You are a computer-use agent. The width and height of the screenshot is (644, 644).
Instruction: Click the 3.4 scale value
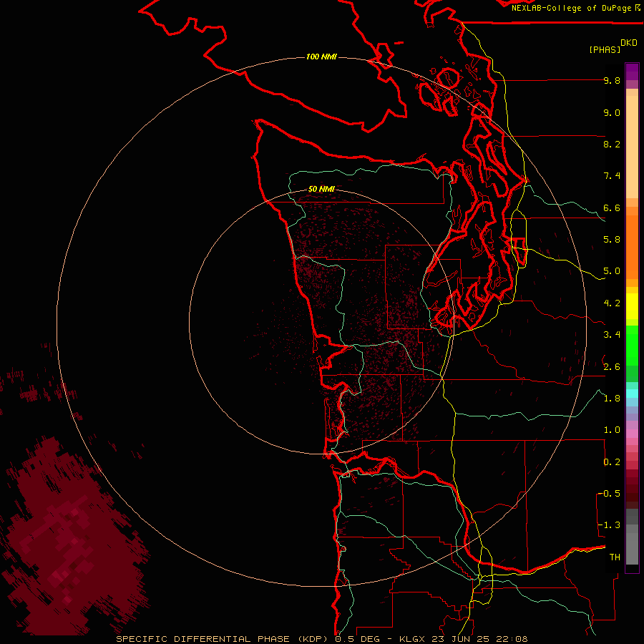tap(612, 335)
